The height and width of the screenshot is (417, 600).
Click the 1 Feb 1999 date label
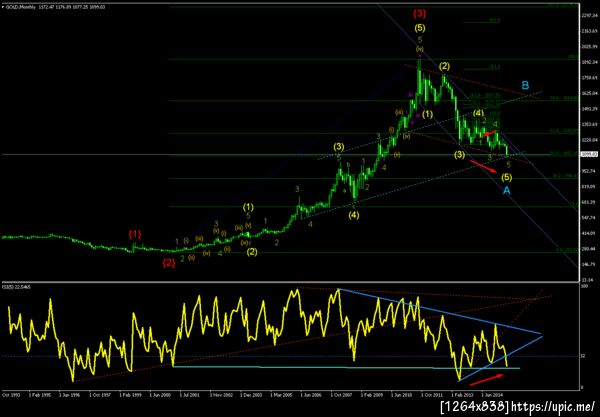[130, 394]
